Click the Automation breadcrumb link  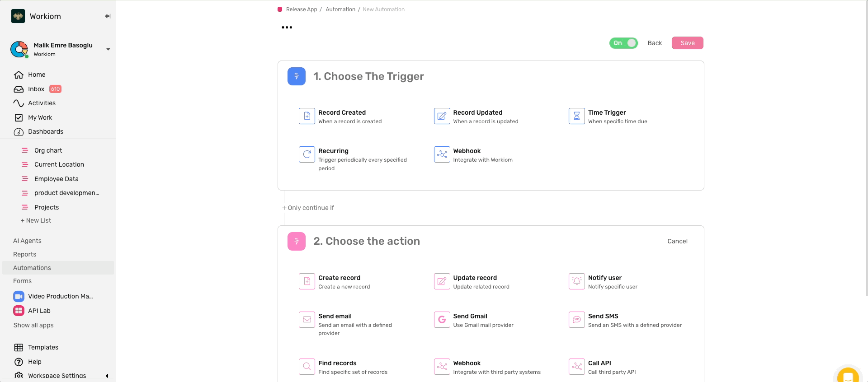pyautogui.click(x=340, y=9)
